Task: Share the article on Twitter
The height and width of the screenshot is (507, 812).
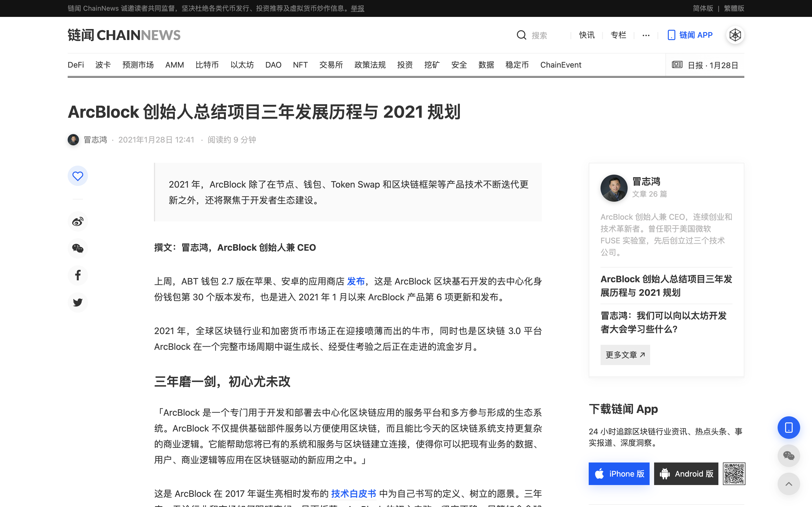Action: (78, 302)
